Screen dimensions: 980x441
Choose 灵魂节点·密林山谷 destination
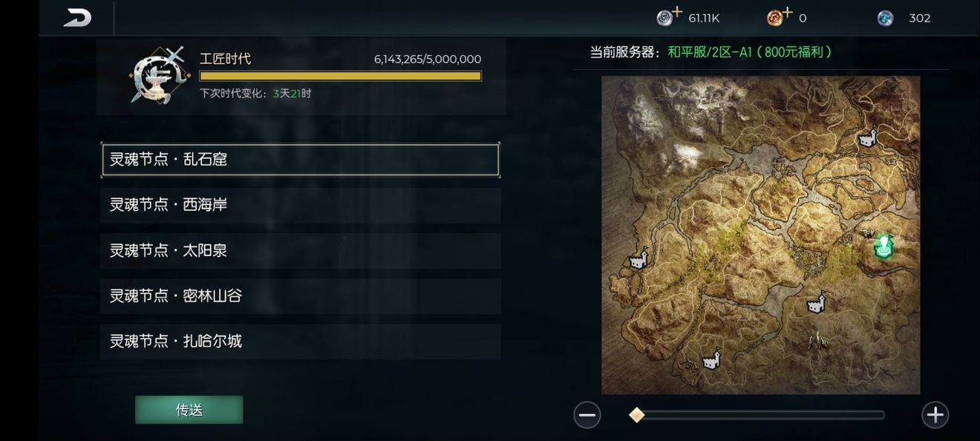tap(301, 296)
